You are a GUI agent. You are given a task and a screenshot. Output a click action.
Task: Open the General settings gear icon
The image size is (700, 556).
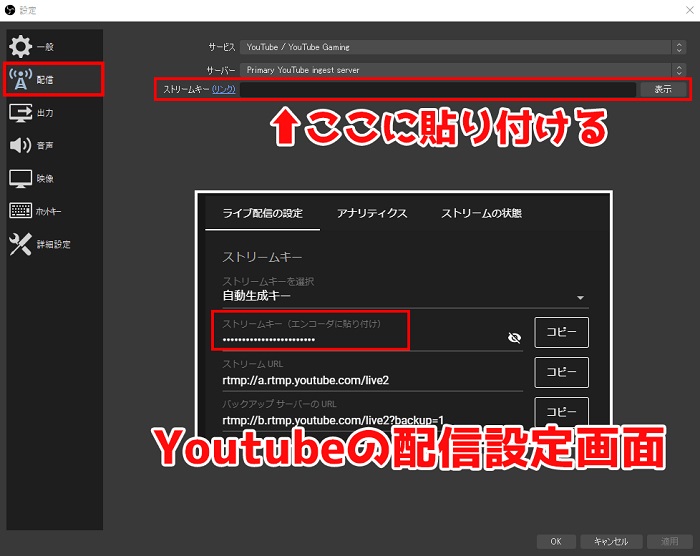(x=21, y=46)
